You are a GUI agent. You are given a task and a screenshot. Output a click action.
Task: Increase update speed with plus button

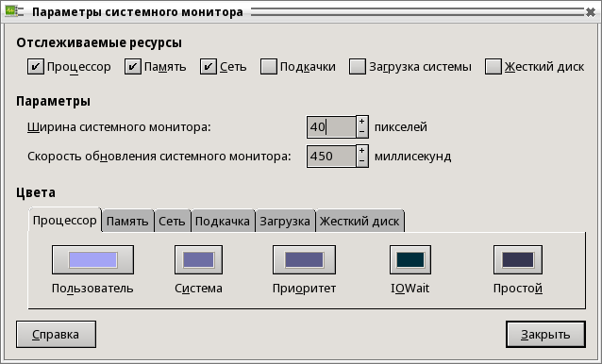tap(362, 150)
